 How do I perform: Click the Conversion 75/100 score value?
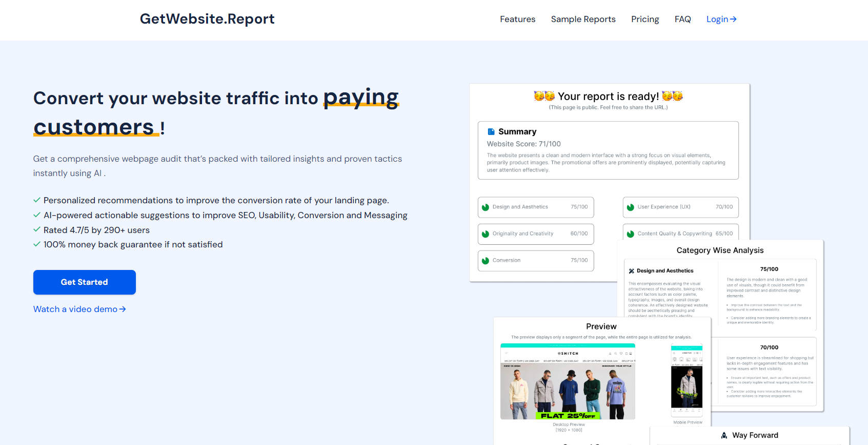click(x=579, y=260)
